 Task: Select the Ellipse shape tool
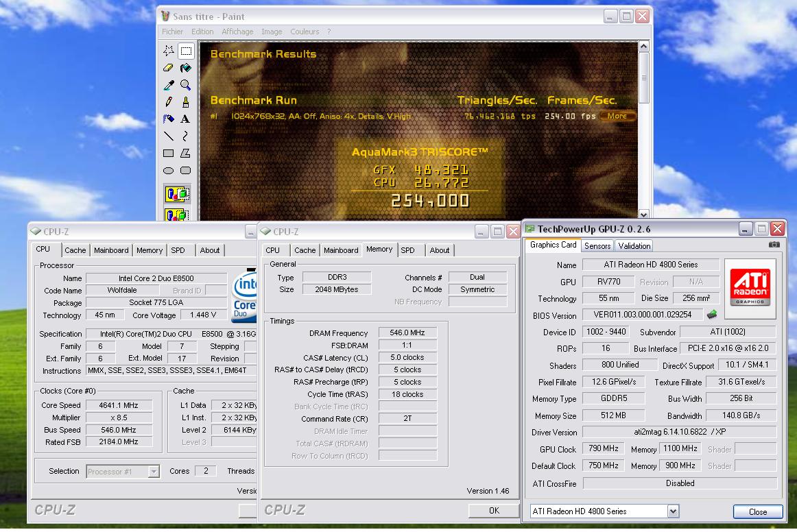[x=169, y=170]
